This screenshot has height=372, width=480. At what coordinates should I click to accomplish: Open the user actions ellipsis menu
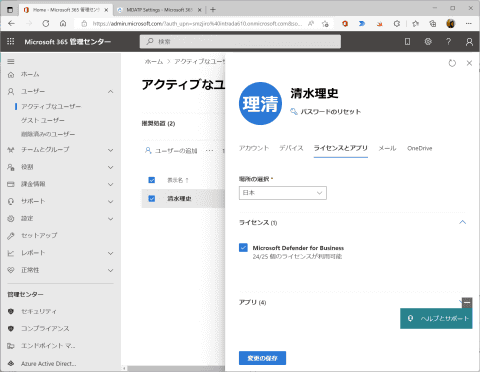[x=209, y=151]
